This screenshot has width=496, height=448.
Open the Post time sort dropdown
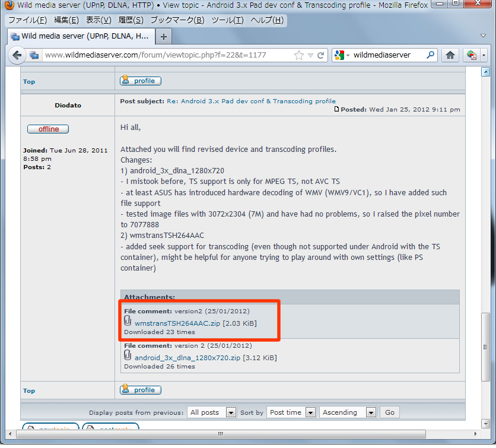(291, 412)
